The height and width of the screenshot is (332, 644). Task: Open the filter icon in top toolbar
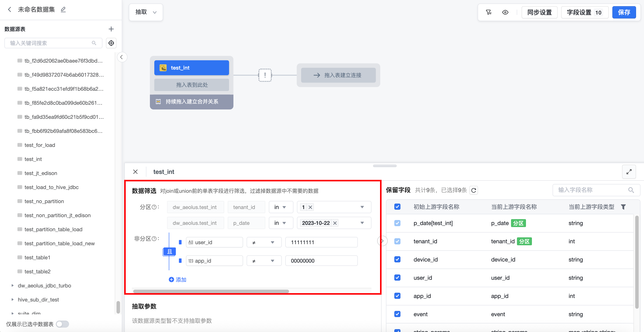489,12
